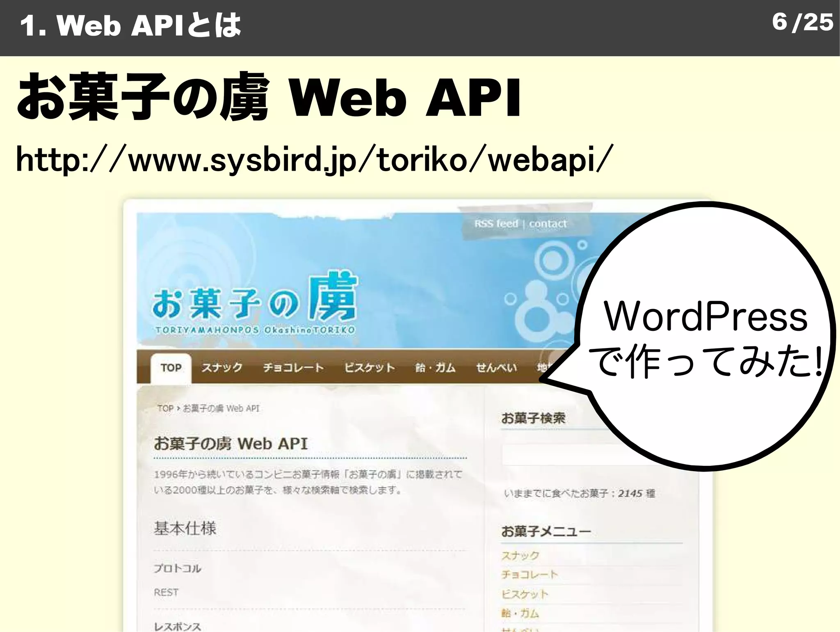Open the 飴・ガム navigation tab
The image size is (840, 632).
[436, 368]
